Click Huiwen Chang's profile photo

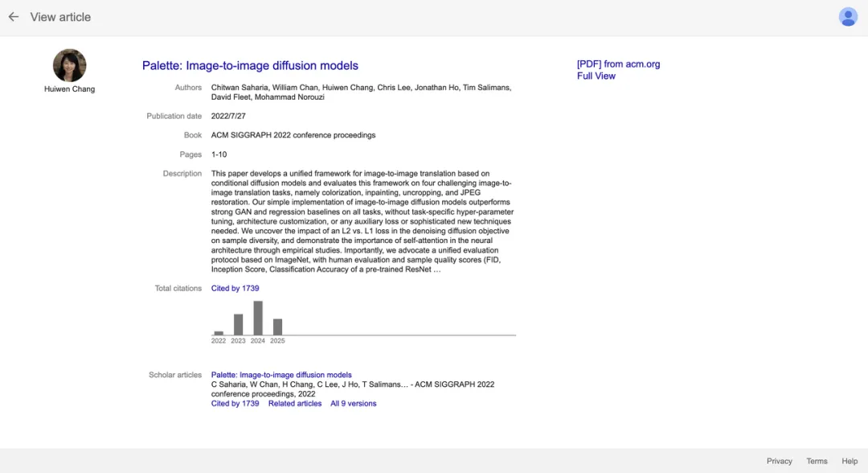tap(69, 65)
